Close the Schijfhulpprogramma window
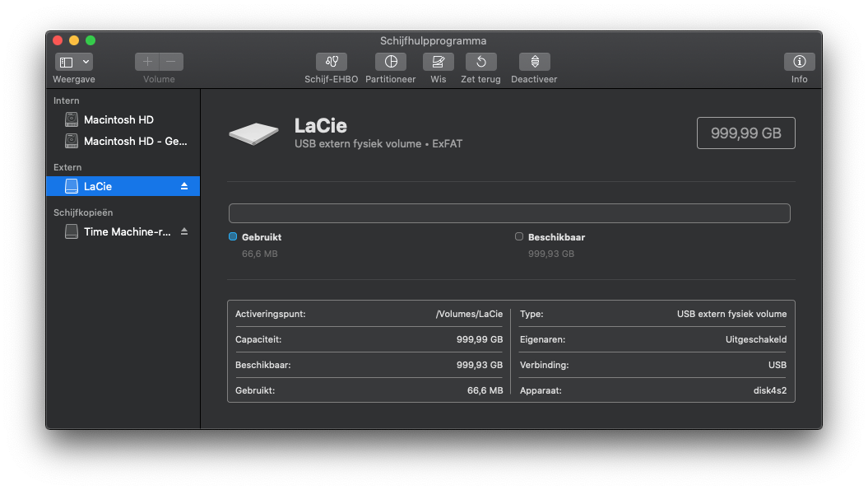This screenshot has width=868, height=490. click(58, 40)
